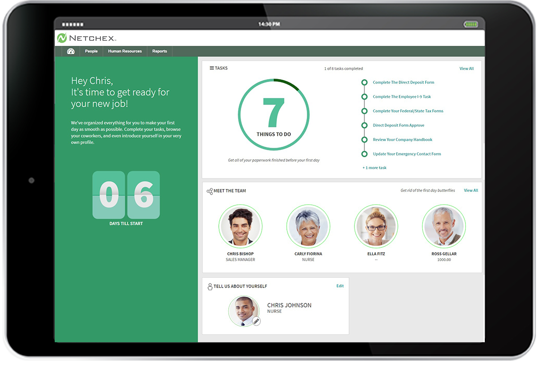Screen dimensions: 537x392
Task: Open Complete The Employee I-9 Task
Action: coord(402,97)
